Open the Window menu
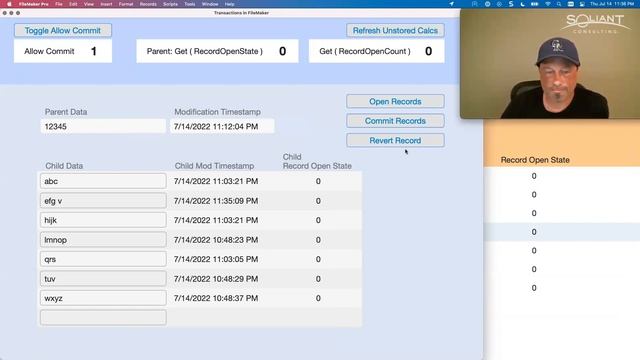The width and height of the screenshot is (640, 360). coord(210,4)
